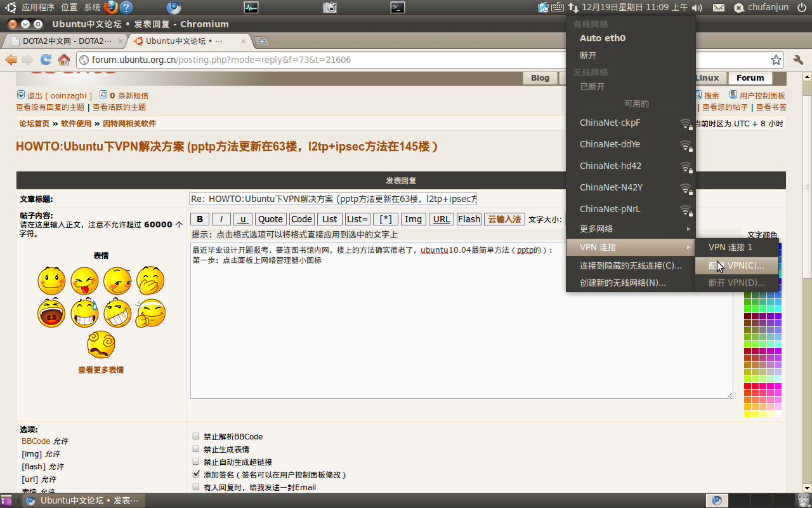Image resolution: width=812 pixels, height=508 pixels.
Task: Go to the browser home page
Action: click(x=64, y=60)
